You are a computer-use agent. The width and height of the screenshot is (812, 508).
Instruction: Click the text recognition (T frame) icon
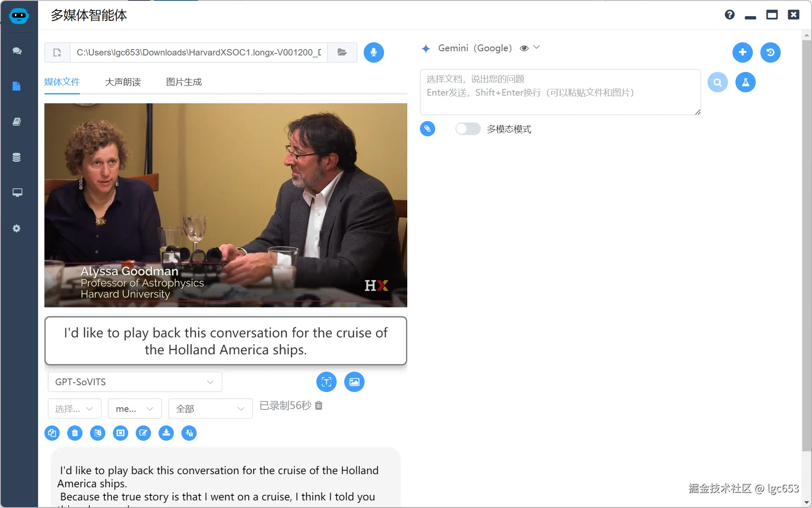click(x=326, y=382)
